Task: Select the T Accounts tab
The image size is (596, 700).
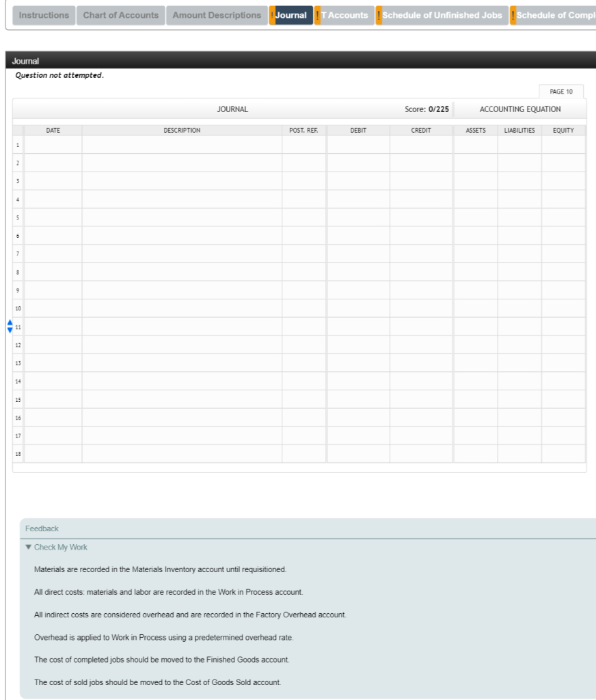Action: [344, 15]
